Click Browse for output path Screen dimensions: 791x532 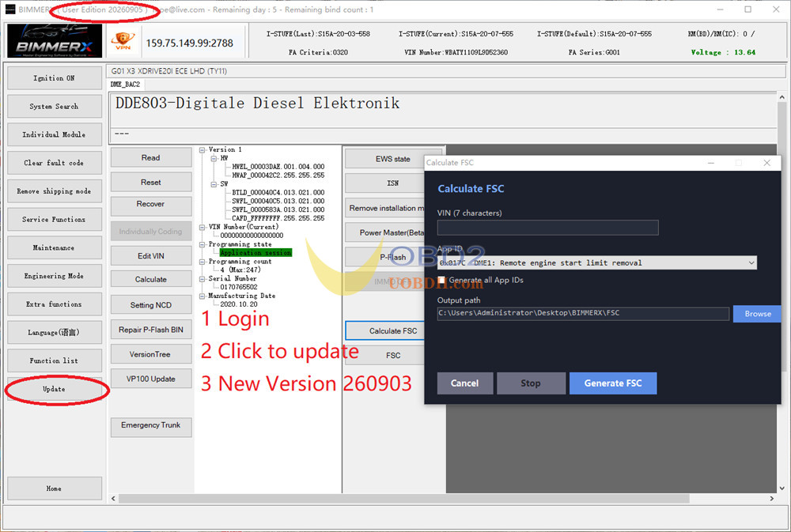(x=757, y=314)
